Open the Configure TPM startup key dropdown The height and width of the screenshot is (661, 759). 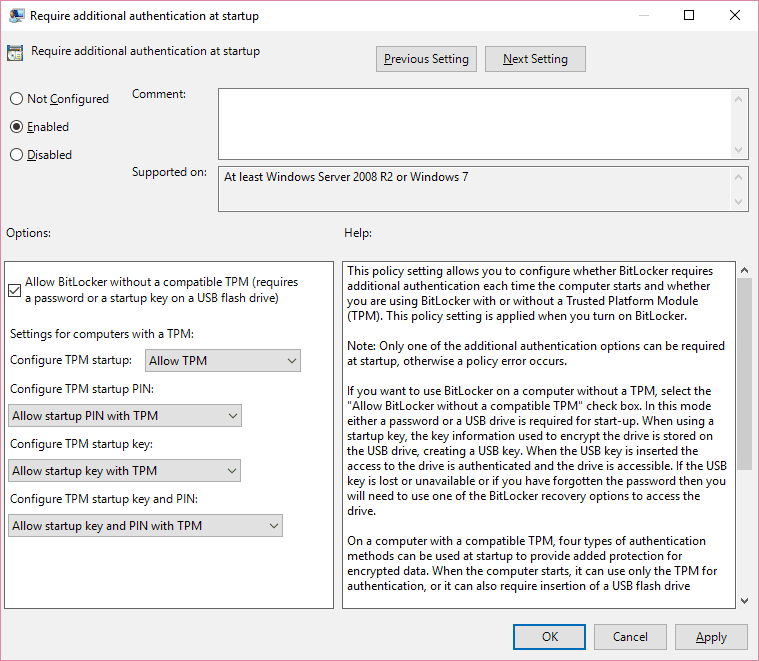(x=124, y=471)
